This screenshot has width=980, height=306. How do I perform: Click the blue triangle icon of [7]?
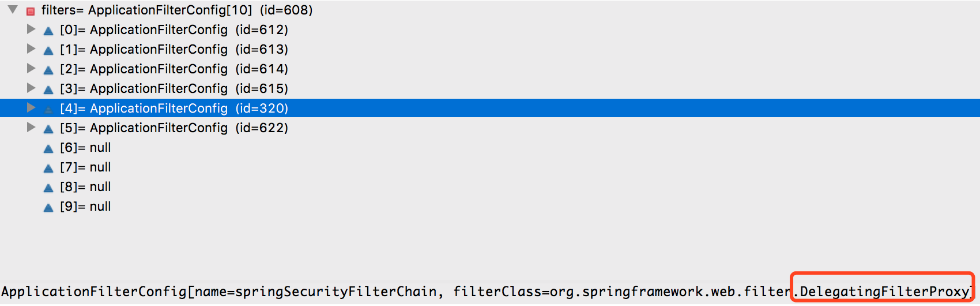click(48, 168)
